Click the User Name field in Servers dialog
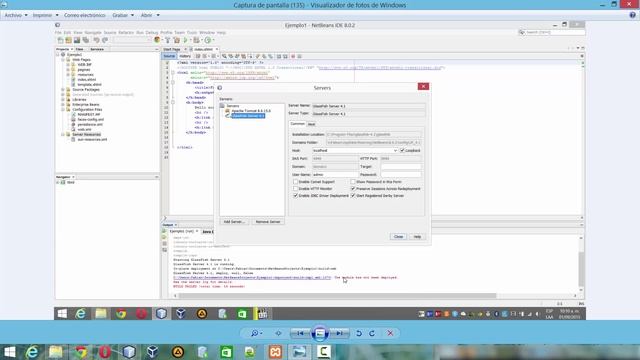640x360 pixels. 335,174
